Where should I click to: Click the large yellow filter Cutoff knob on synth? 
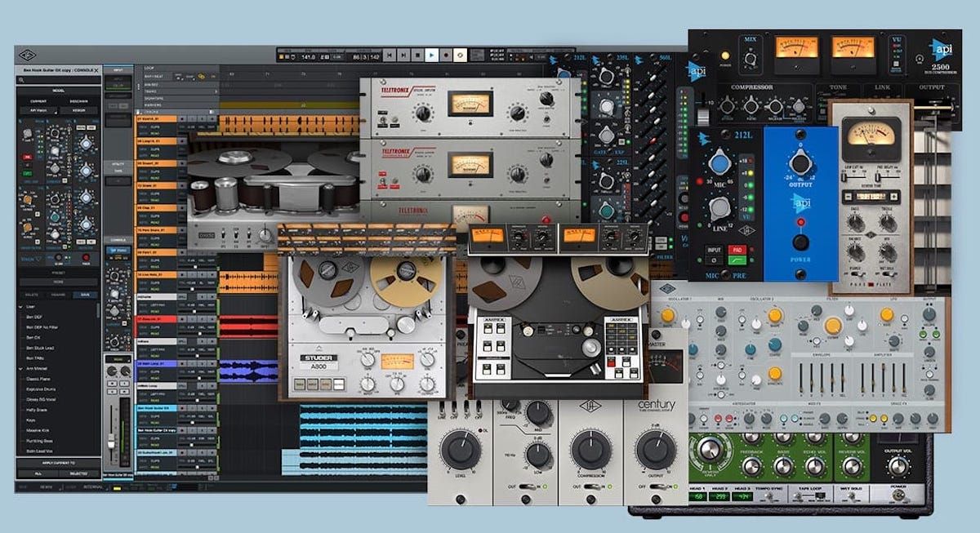[x=832, y=326]
